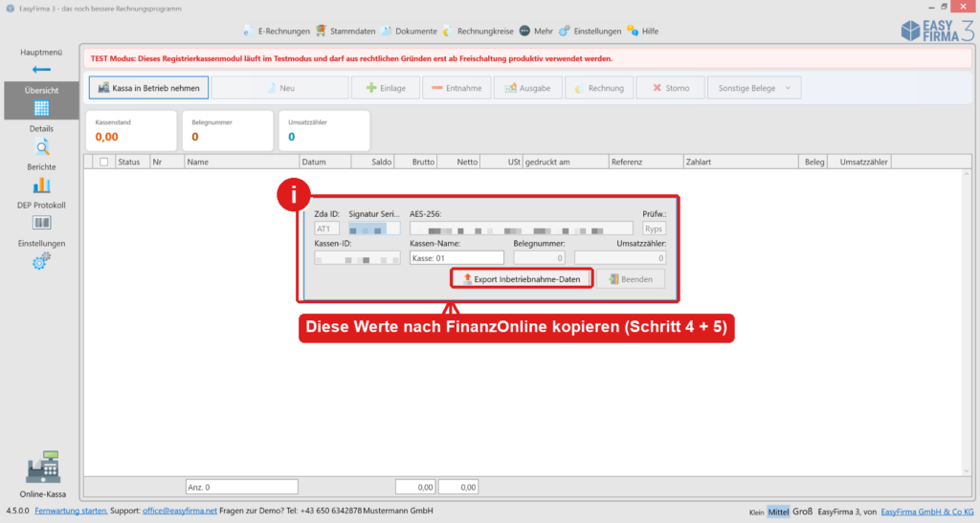Click the table vertical scrollbar

[967, 322]
